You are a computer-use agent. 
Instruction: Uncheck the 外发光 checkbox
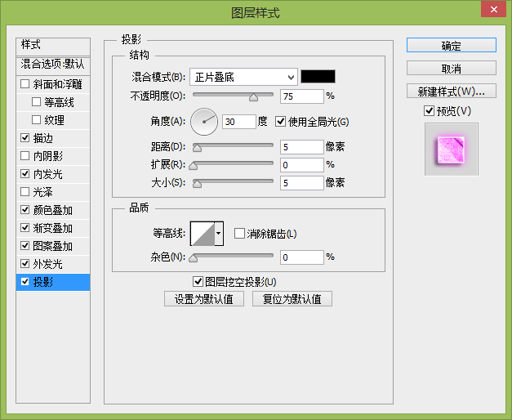pos(24,263)
